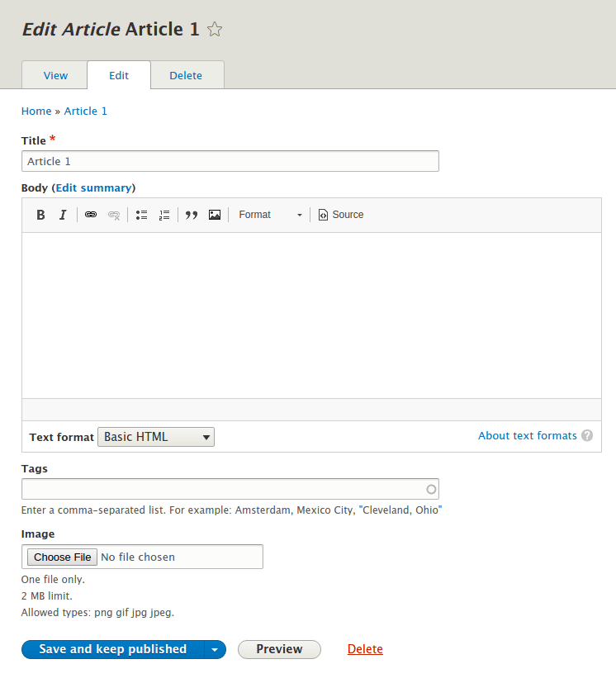Click Choose File for the image

click(62, 557)
